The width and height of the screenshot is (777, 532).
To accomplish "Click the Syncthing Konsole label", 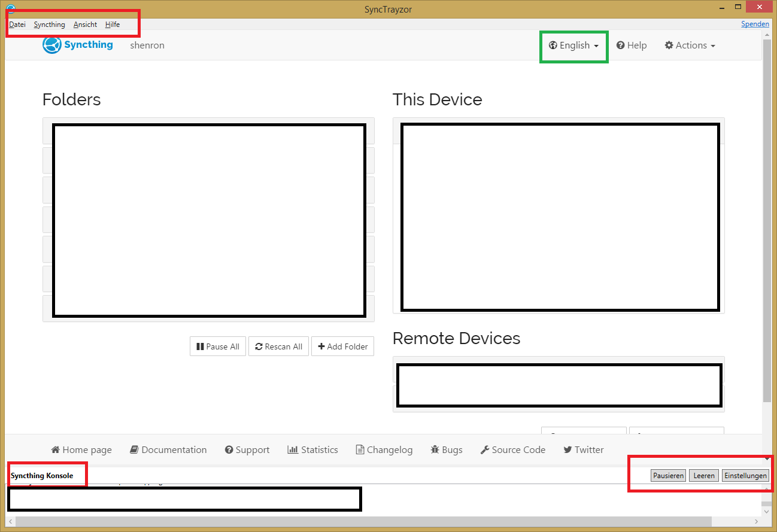I will [x=42, y=476].
